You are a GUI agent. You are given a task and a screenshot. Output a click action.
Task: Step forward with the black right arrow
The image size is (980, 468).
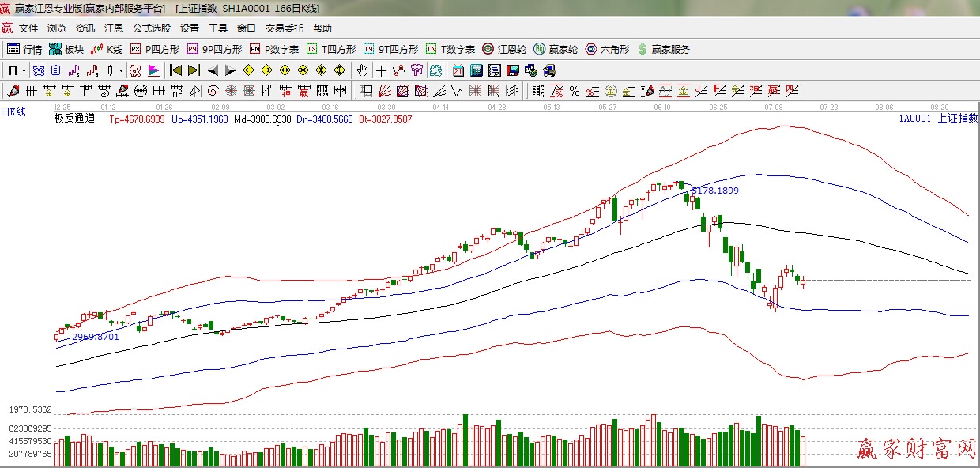[230, 70]
